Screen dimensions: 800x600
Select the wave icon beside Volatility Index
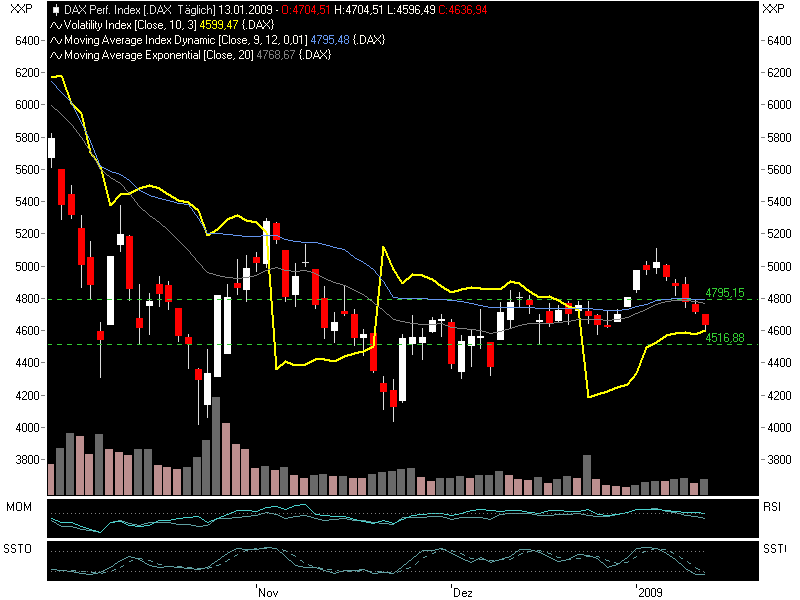55,24
